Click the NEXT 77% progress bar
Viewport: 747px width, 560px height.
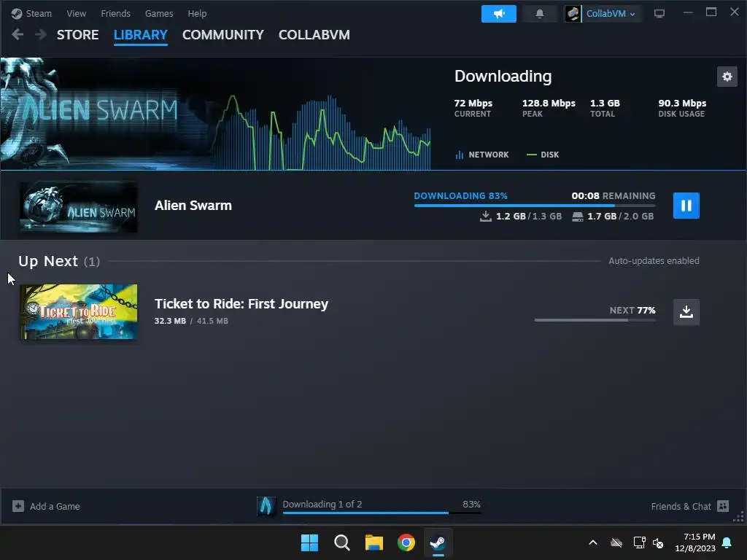click(595, 320)
